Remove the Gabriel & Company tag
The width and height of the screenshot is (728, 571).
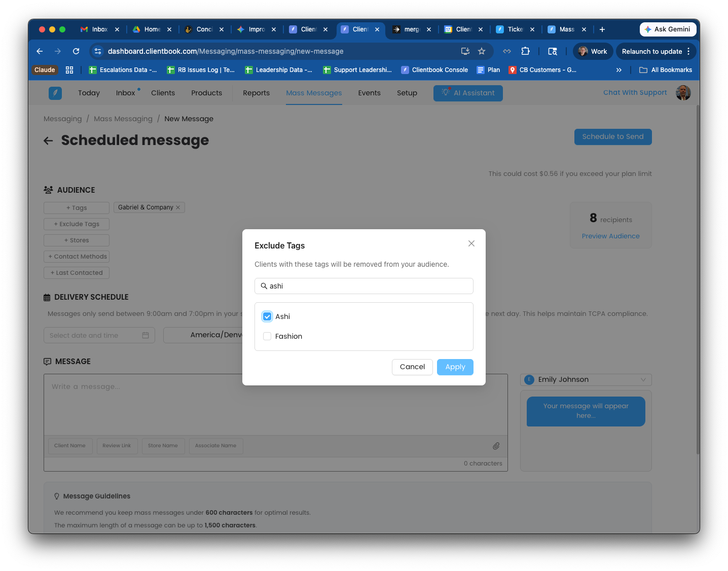click(178, 207)
